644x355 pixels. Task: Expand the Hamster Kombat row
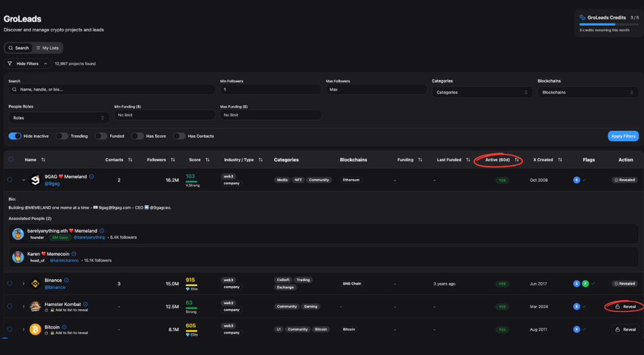coord(23,307)
